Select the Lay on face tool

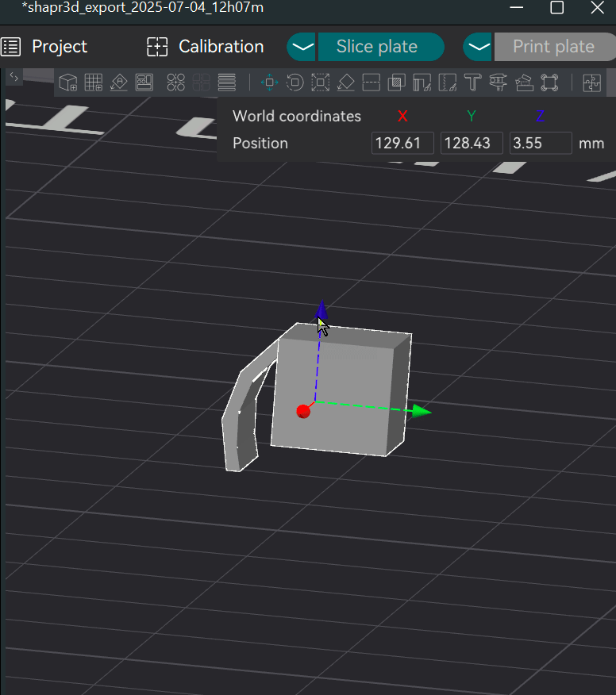346,83
